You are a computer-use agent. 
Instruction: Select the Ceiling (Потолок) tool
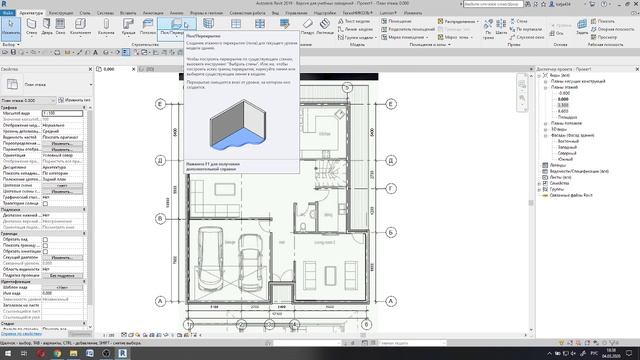click(x=148, y=27)
